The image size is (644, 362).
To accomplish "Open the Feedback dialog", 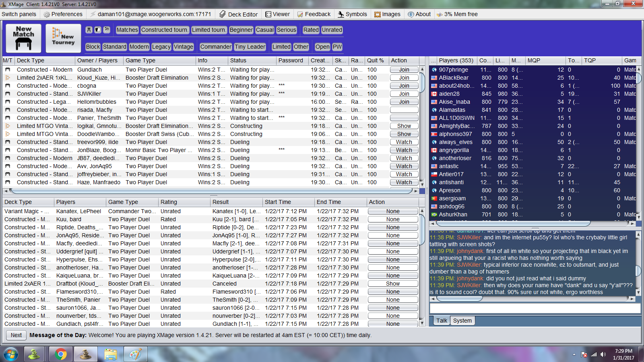I will tap(314, 14).
